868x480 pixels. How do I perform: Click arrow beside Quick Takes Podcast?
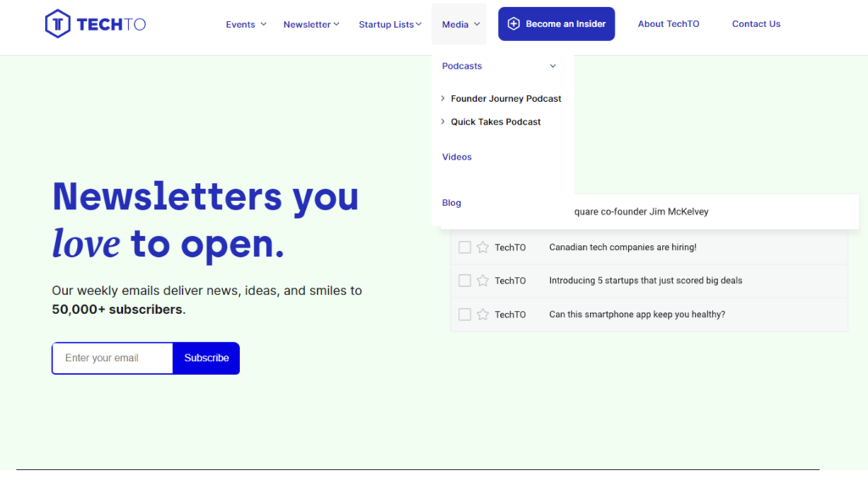443,122
